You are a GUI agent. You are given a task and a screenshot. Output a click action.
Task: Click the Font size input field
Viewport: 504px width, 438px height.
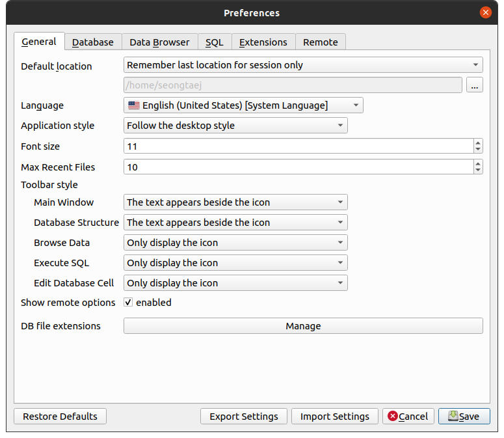tap(298, 146)
